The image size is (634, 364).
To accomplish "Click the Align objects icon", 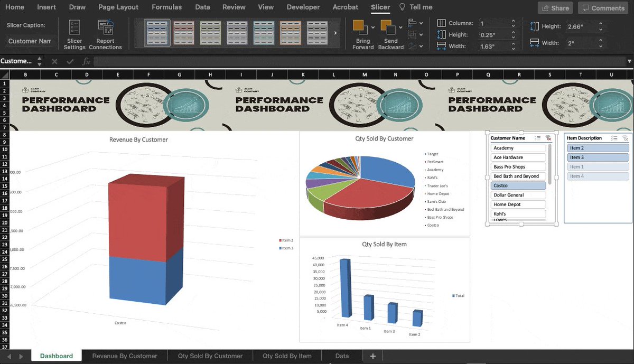I will [412, 23].
